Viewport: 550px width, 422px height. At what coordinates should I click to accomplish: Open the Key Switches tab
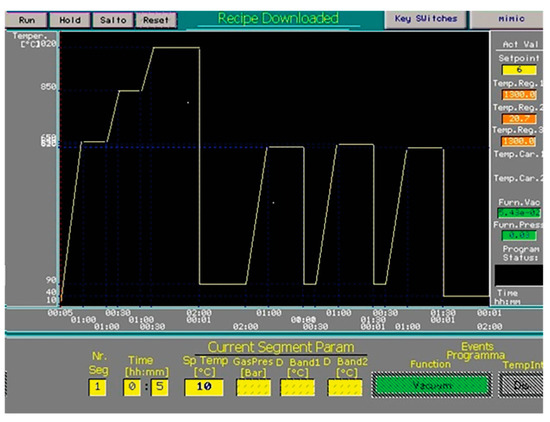click(x=426, y=19)
